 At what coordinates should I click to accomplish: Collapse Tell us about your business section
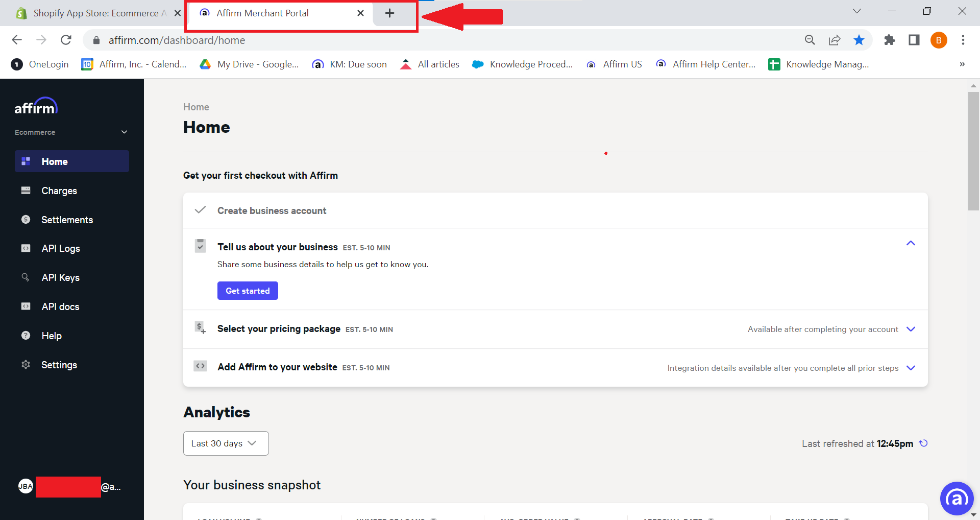click(x=911, y=243)
